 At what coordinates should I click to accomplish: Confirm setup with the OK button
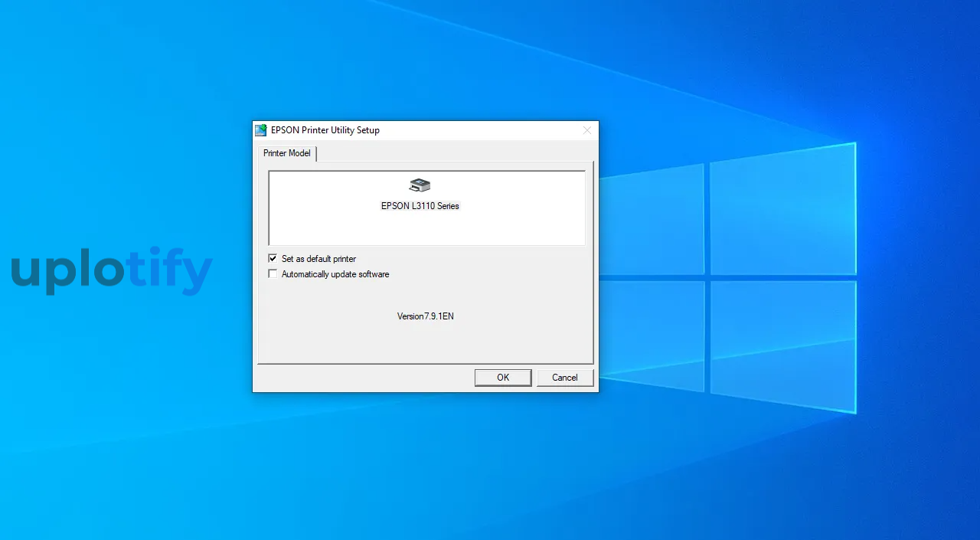pos(503,378)
